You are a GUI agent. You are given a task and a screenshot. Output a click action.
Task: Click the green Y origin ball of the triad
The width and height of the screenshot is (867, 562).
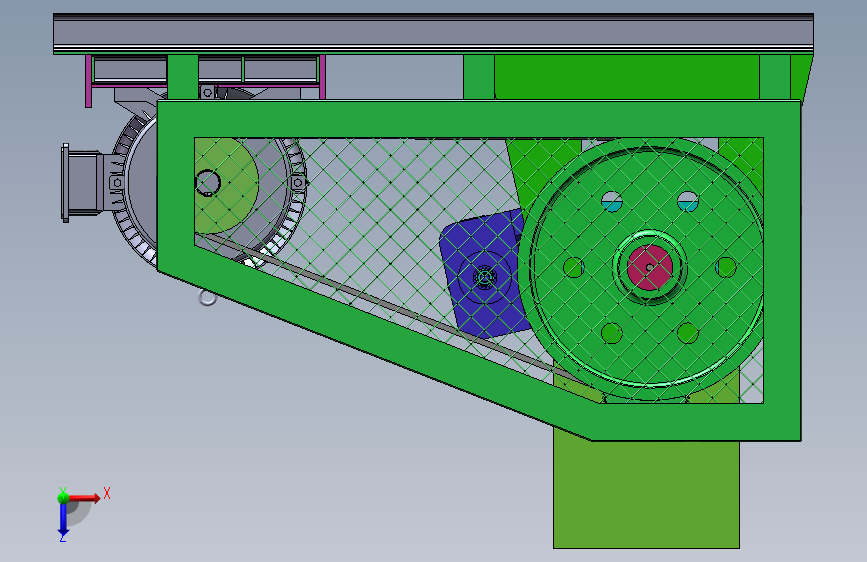click(63, 498)
